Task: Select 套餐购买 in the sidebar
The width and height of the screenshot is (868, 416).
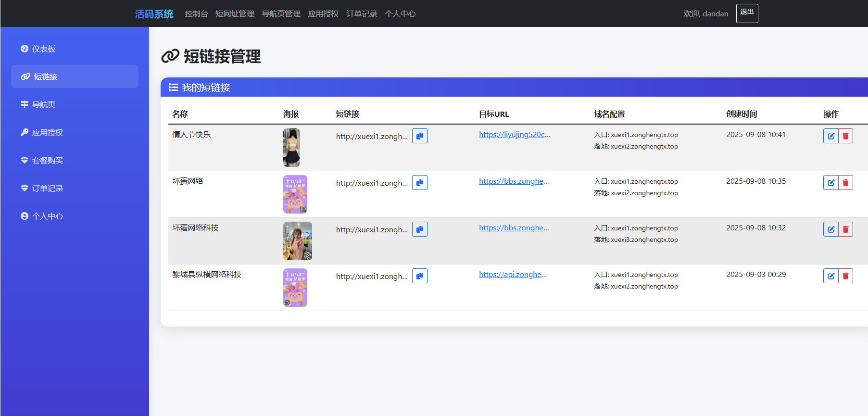Action: click(x=47, y=161)
